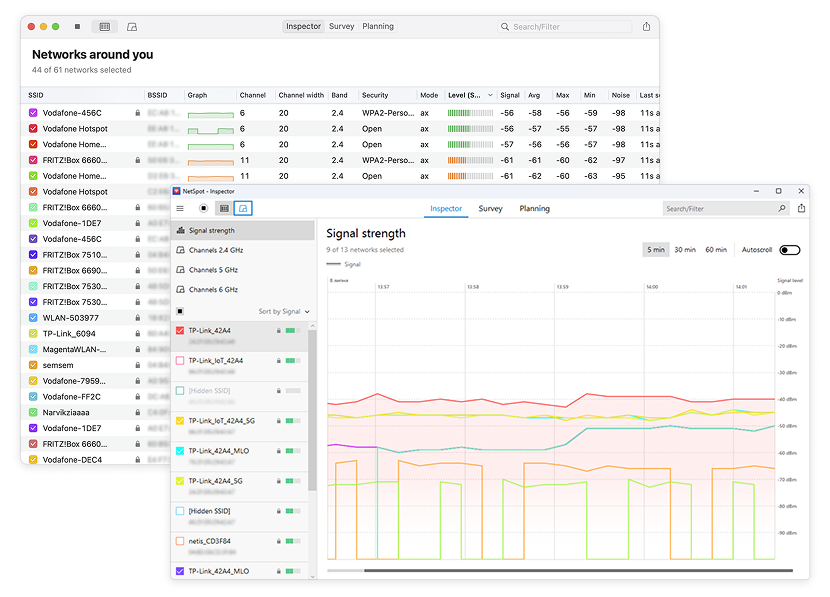Open the hamburger menu in the NetSpot Inspector window
Image resolution: width=830 pixels, height=597 pixels.
pos(180,209)
